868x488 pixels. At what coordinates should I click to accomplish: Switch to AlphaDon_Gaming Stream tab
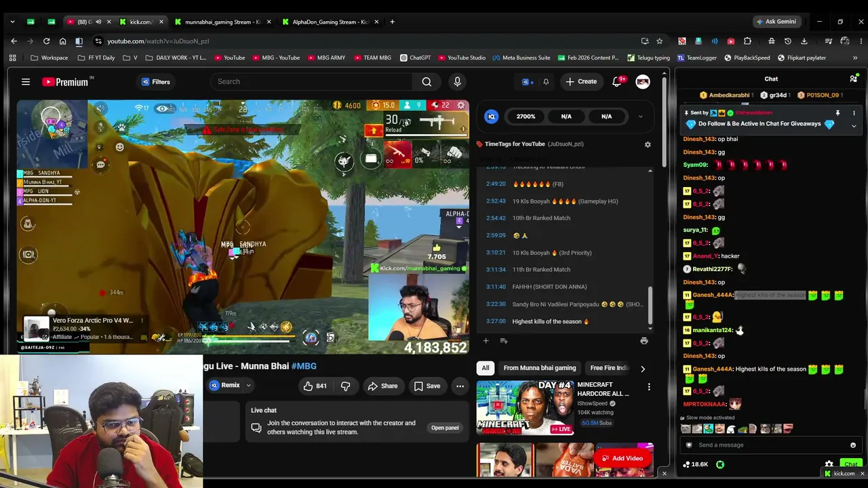tap(330, 22)
